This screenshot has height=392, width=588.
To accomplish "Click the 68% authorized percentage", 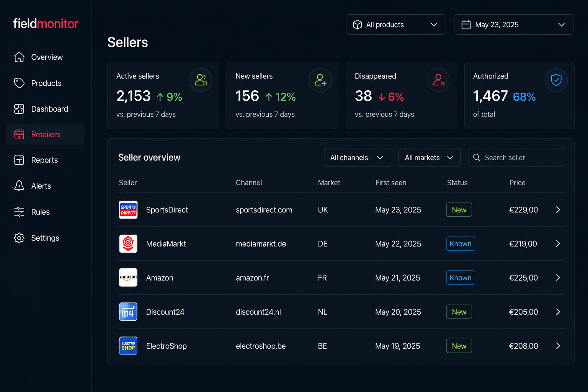I will click(x=524, y=97).
